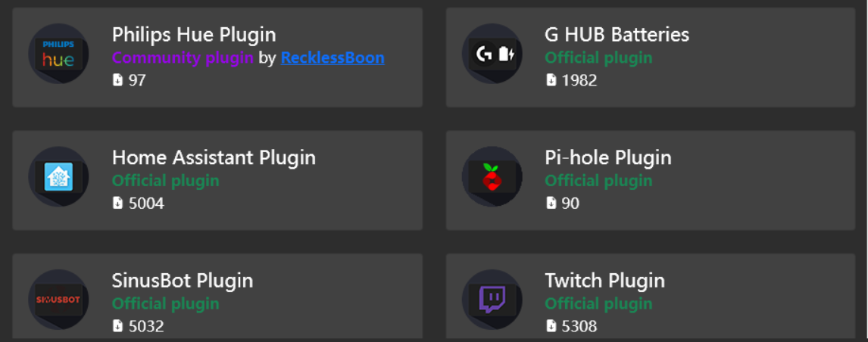Select the SinusBot Plugin title

183,280
